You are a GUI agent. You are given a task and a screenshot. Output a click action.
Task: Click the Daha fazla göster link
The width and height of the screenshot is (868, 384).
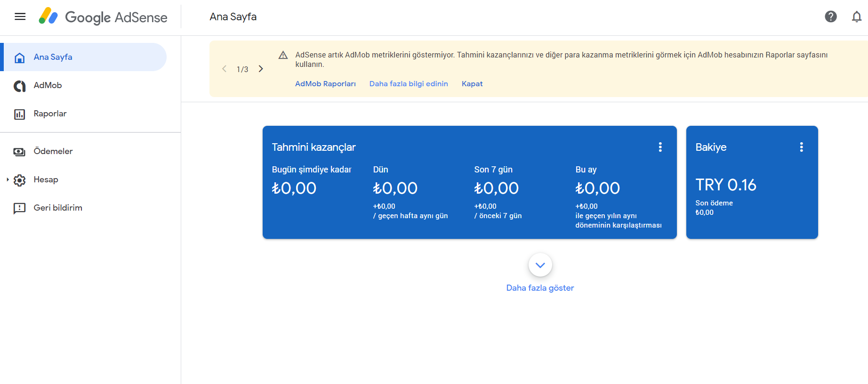(x=540, y=288)
